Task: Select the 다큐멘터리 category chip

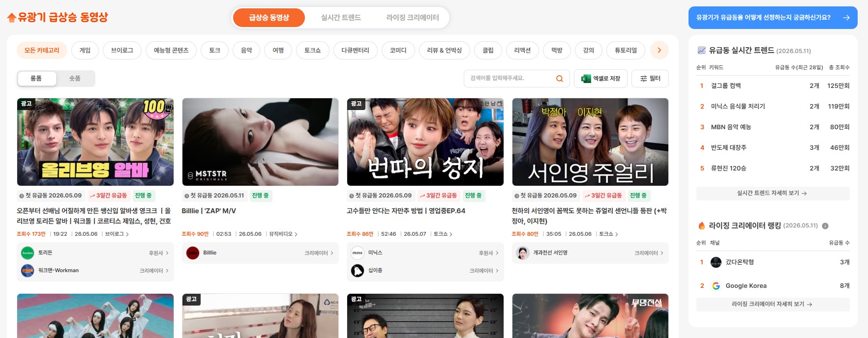Action: click(x=355, y=50)
